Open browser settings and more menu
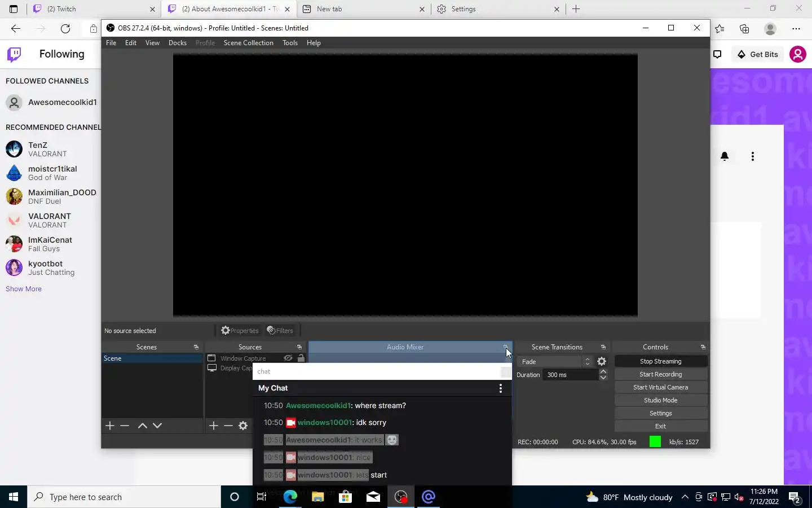This screenshot has height=508, width=812. [796, 29]
